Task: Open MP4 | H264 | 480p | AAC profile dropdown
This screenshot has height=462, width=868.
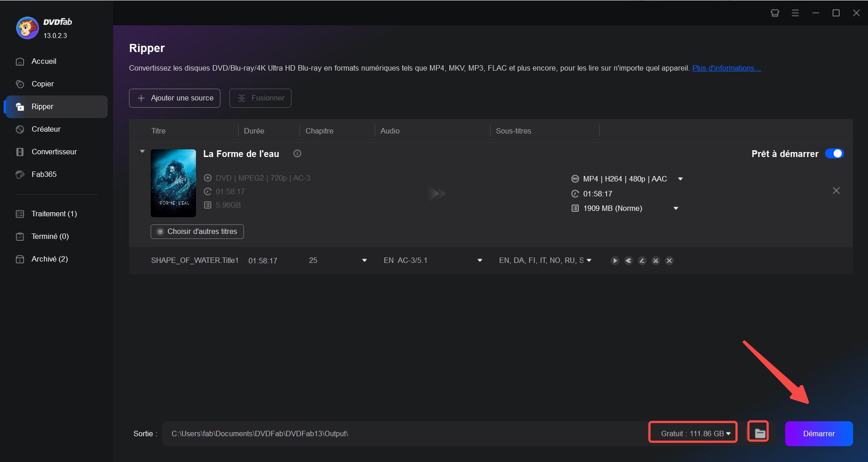Action: (680, 179)
